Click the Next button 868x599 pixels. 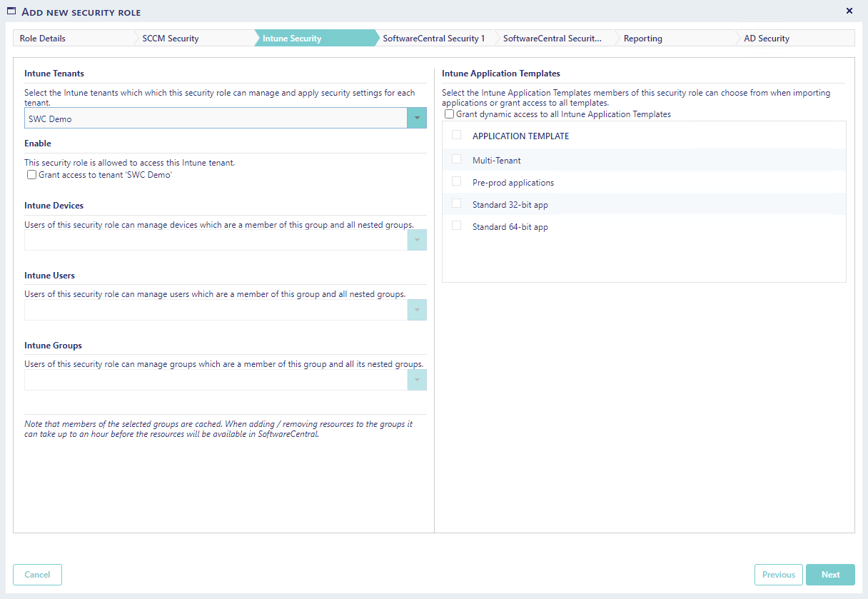(830, 575)
